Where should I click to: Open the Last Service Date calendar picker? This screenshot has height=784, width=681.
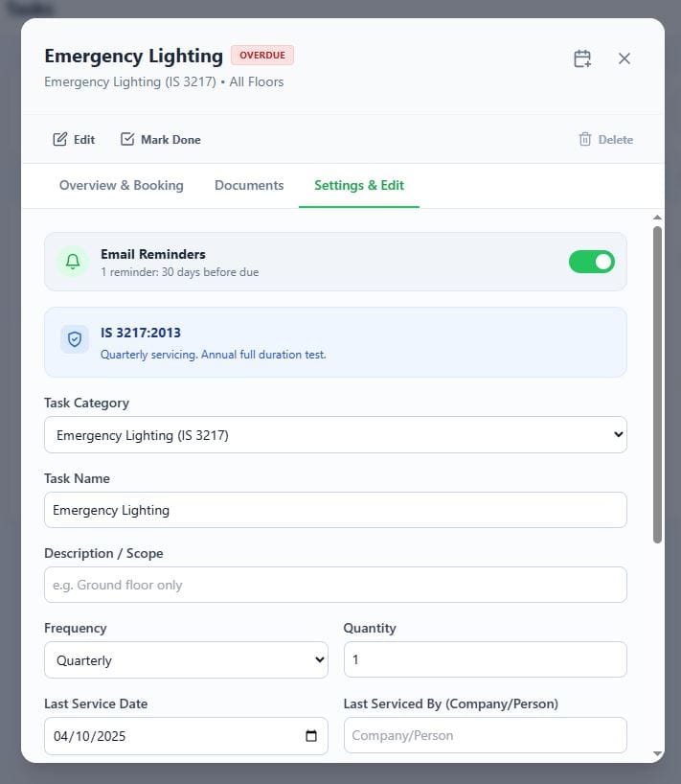(311, 736)
